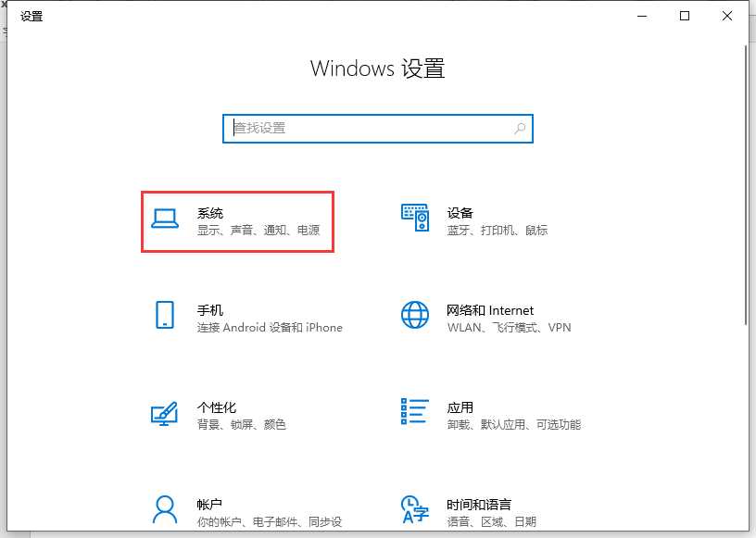Click the text 背景、锁屏、颜色
The image size is (756, 538).
pyautogui.click(x=242, y=424)
